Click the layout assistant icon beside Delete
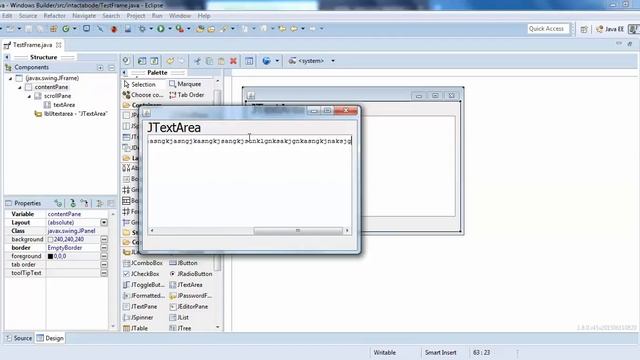The height and width of the screenshot is (360, 640). pos(249,61)
